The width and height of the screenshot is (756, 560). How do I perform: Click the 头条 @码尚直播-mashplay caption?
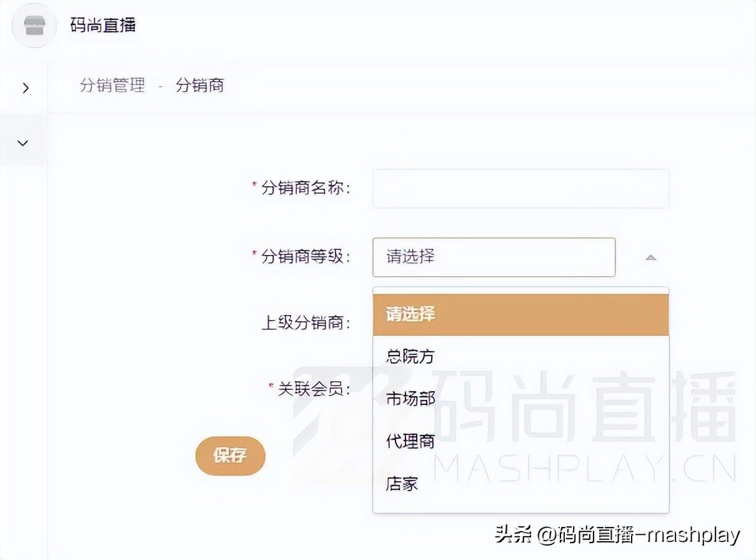pos(617,535)
